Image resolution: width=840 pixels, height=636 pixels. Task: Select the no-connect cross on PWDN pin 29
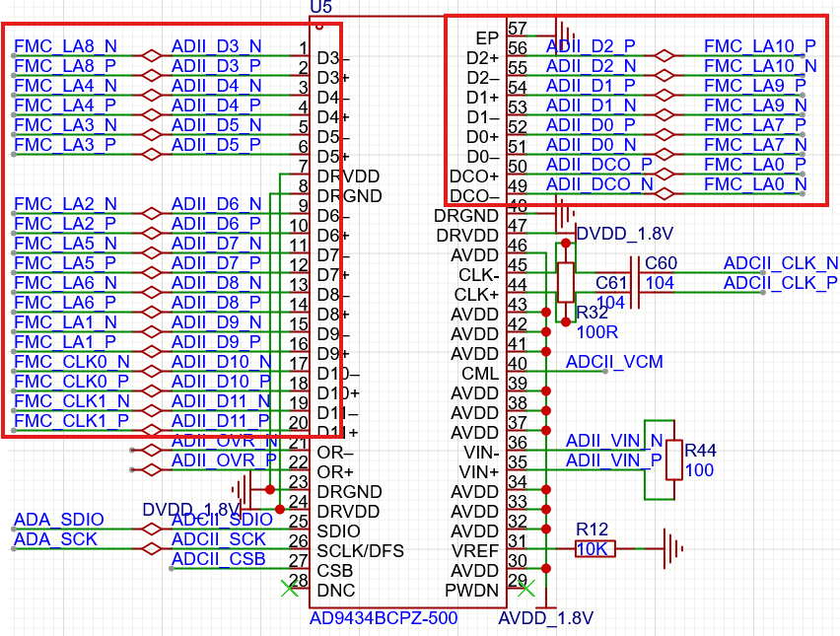coord(526,589)
